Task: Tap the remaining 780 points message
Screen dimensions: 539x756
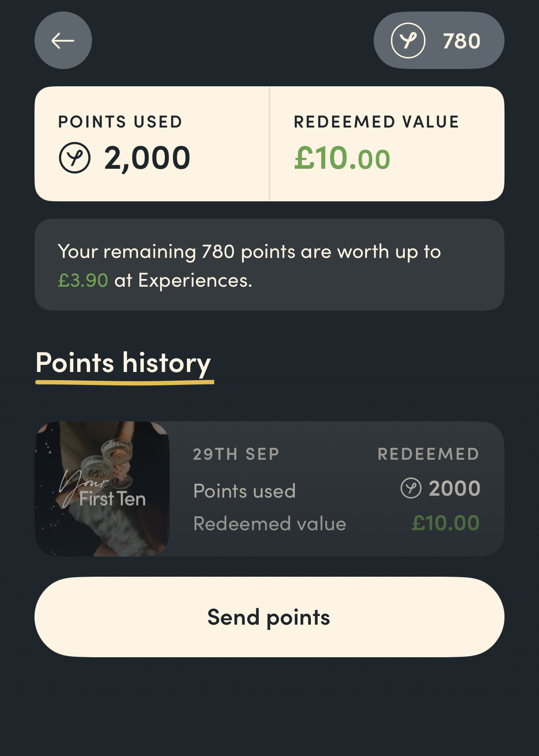Action: (249, 252)
